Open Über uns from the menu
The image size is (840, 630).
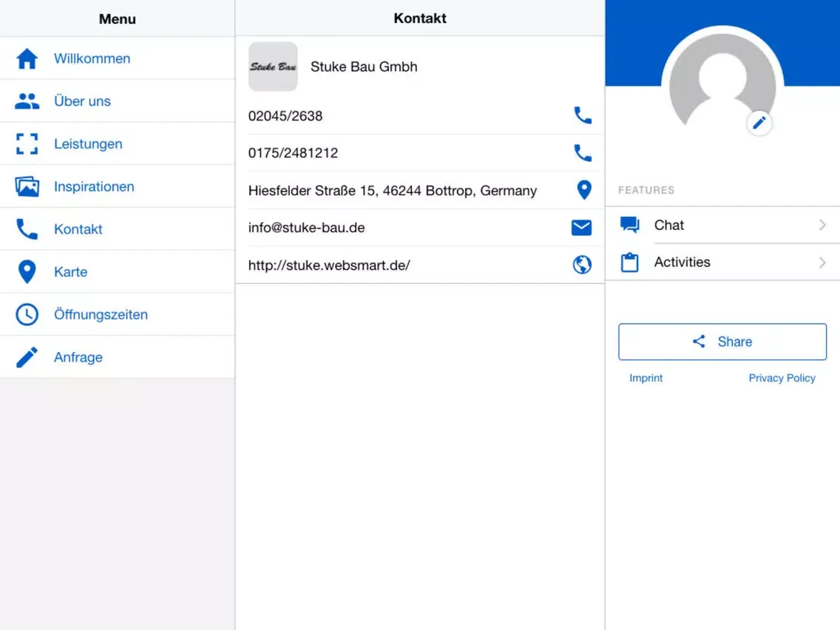coord(82,101)
